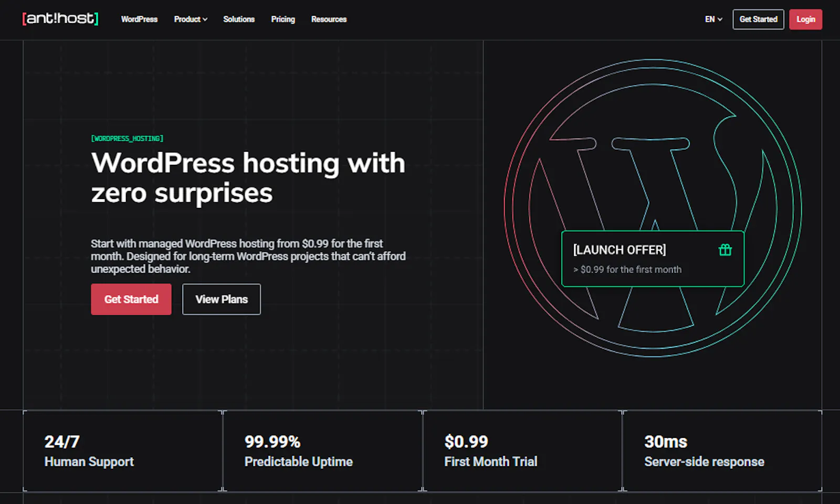Open the EN language selector
Screen dimensions: 840x504
713,19
